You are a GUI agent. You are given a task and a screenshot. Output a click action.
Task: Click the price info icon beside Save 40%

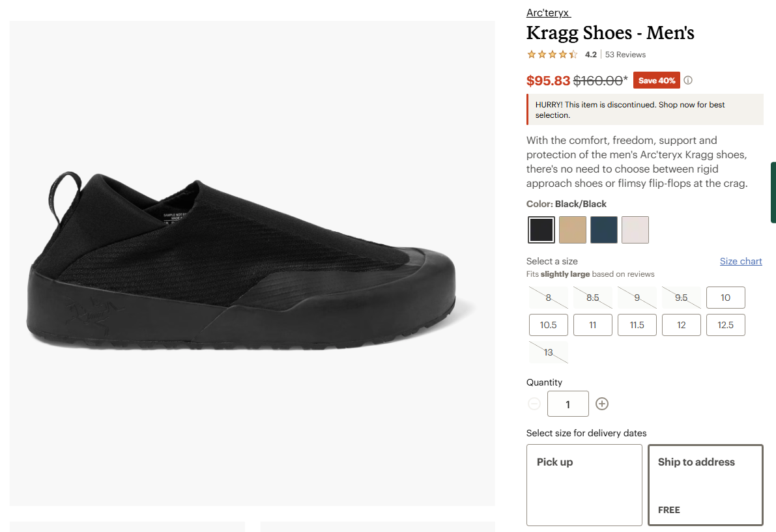[x=688, y=81]
